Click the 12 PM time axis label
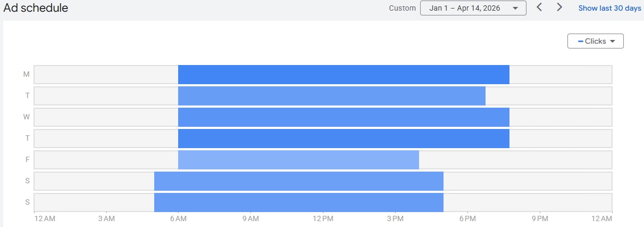Image resolution: width=644 pixels, height=227 pixels. point(323,218)
